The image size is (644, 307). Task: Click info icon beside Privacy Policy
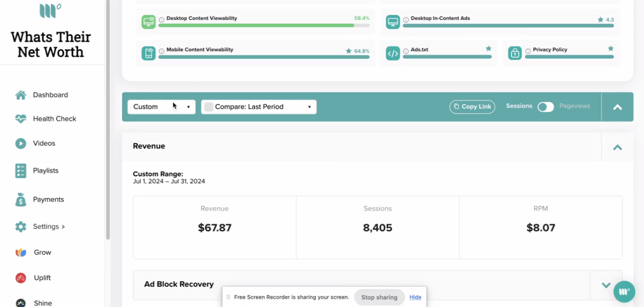click(x=528, y=51)
